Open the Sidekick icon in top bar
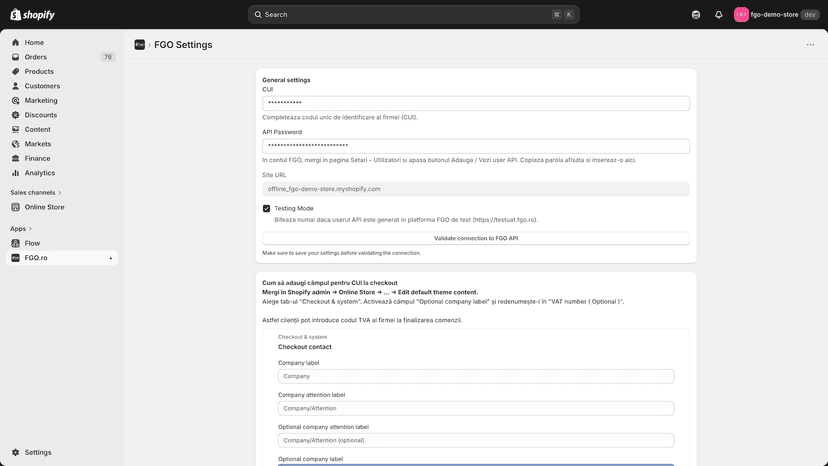 pos(696,15)
